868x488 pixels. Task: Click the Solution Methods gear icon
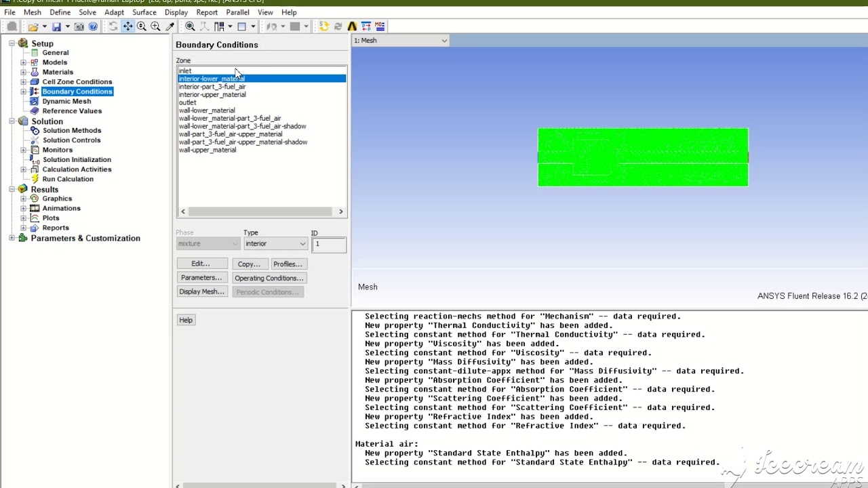coord(35,130)
